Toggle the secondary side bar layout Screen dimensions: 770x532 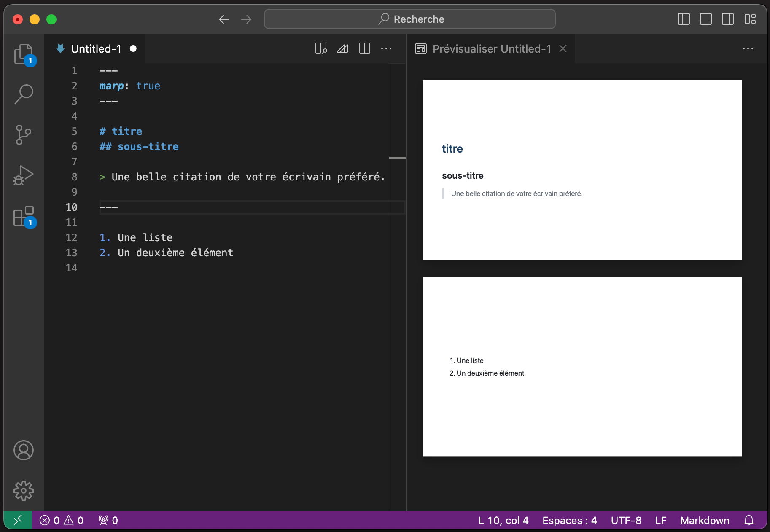click(728, 19)
